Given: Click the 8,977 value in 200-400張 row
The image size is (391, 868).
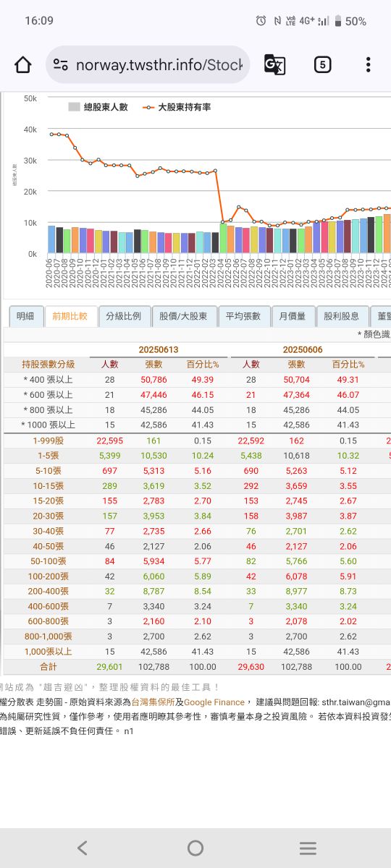Looking at the screenshot, I should point(296,591).
